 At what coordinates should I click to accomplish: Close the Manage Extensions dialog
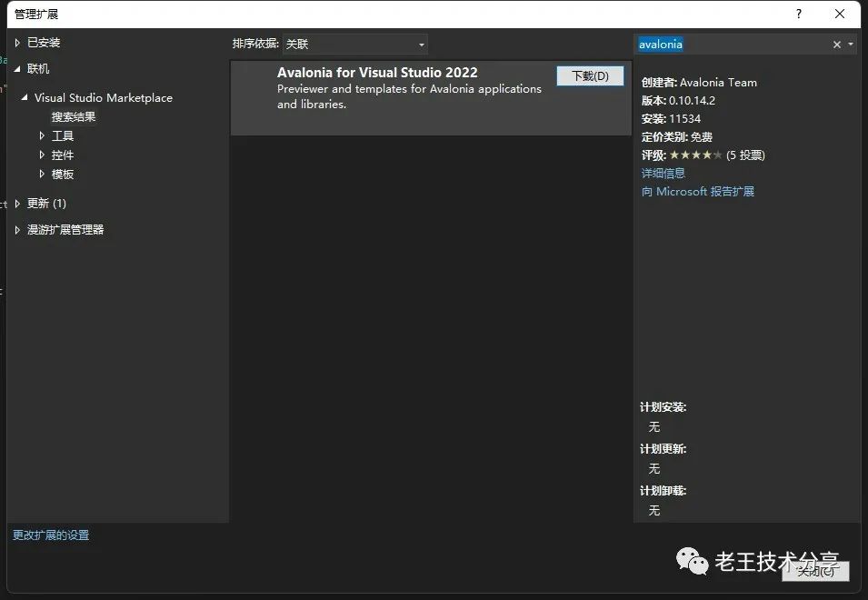[840, 14]
